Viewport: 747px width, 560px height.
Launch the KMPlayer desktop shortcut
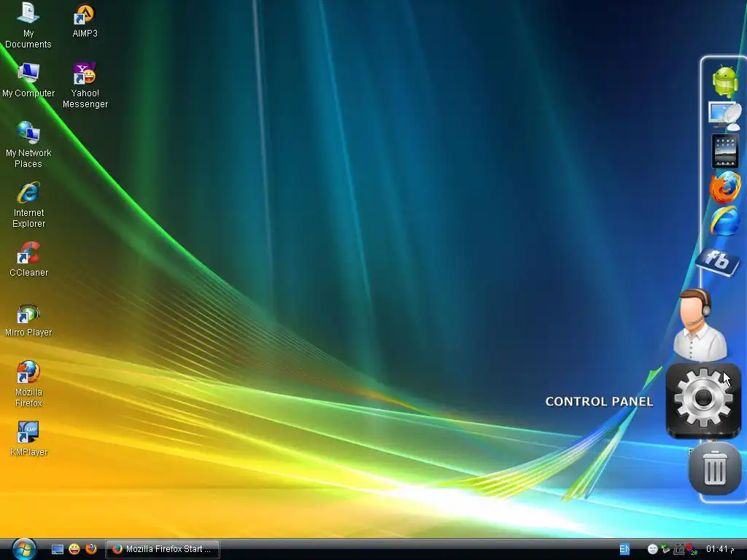(28, 438)
